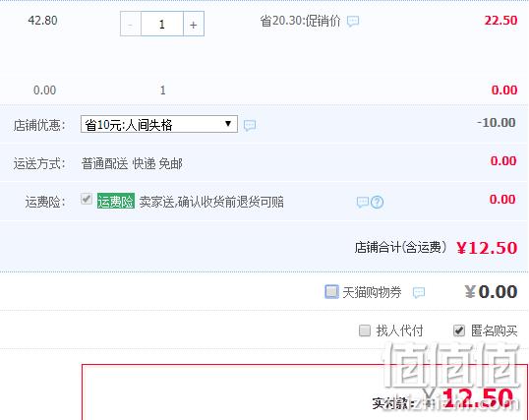This screenshot has width=529, height=420.
Task: Open the question mark help icon for 运费险
Action: coord(377,202)
